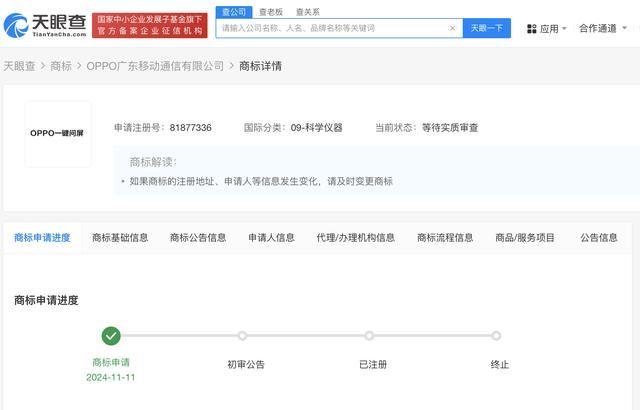Viewport: 640px width, 410px height.
Task: Select the 已注册 progress step circle
Action: coord(369,336)
